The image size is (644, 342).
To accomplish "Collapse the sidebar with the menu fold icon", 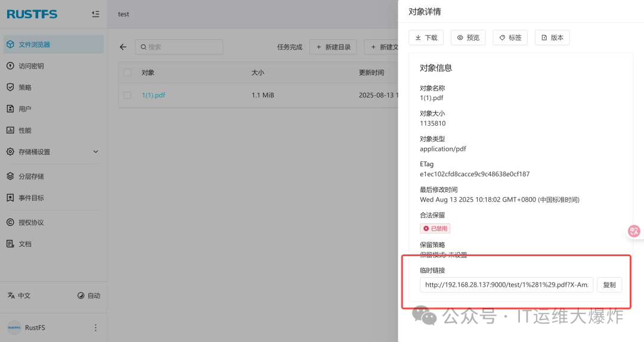I will tap(95, 14).
